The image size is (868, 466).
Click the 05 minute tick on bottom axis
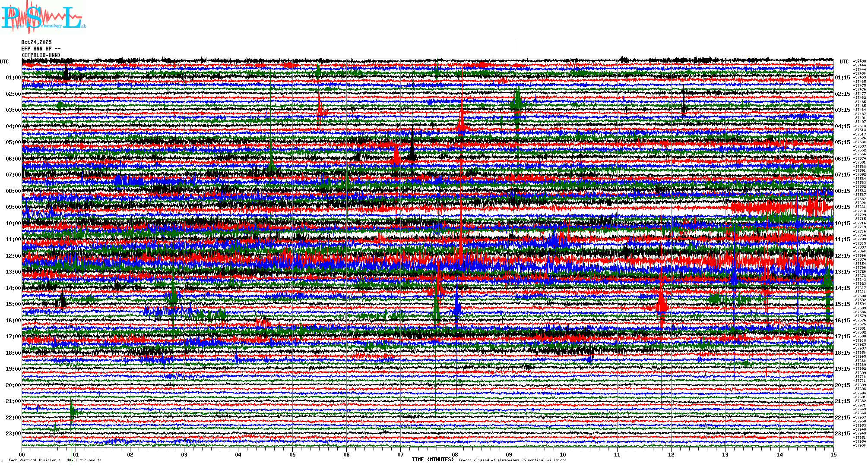coord(293,455)
